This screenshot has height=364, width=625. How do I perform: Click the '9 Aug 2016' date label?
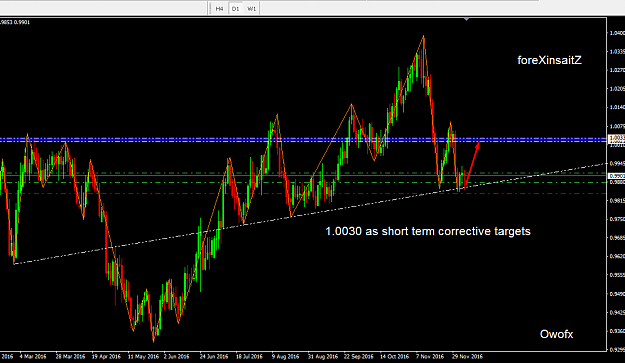285,356
